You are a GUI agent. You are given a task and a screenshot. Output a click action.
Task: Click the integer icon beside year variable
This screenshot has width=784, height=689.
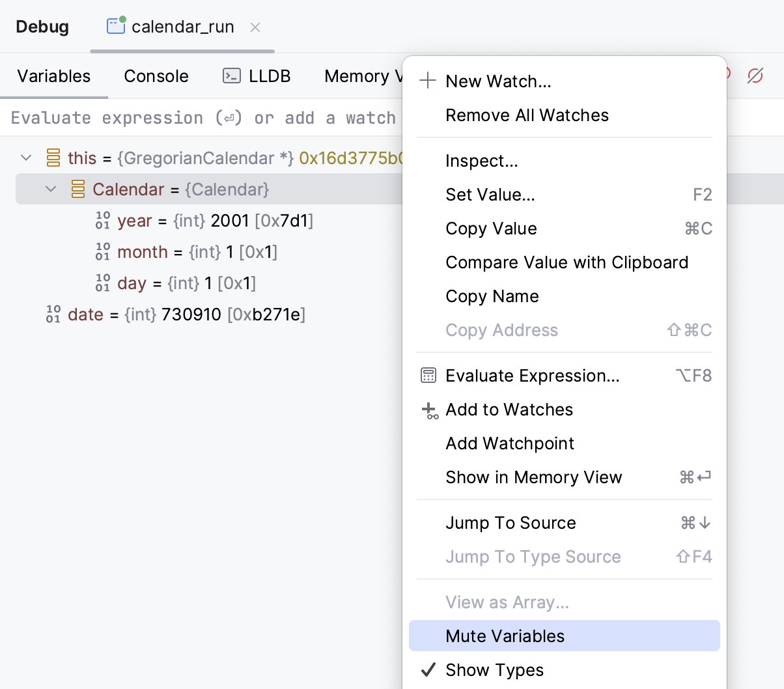click(x=103, y=220)
